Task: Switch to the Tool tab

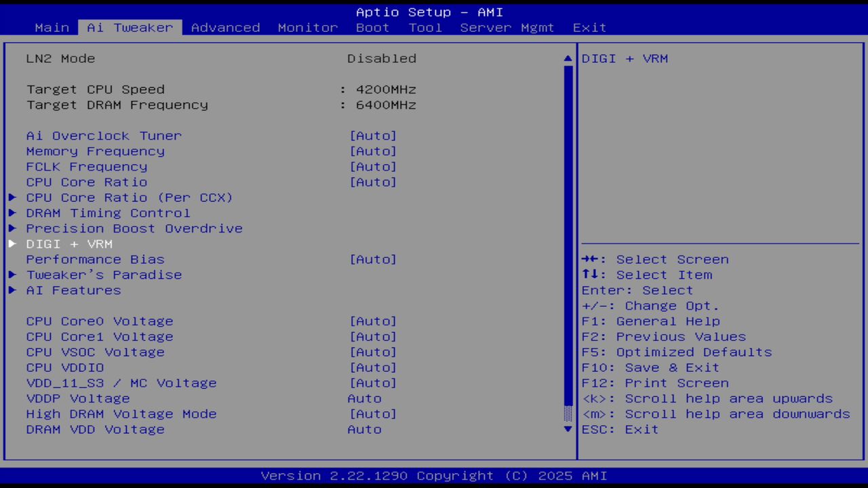Action: point(425,28)
